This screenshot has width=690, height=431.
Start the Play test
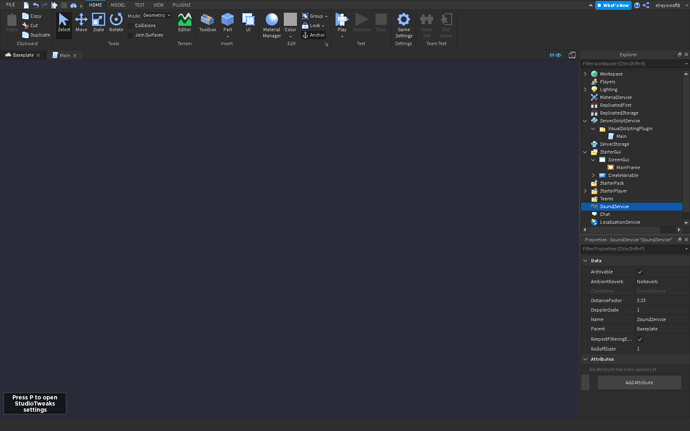point(342,22)
